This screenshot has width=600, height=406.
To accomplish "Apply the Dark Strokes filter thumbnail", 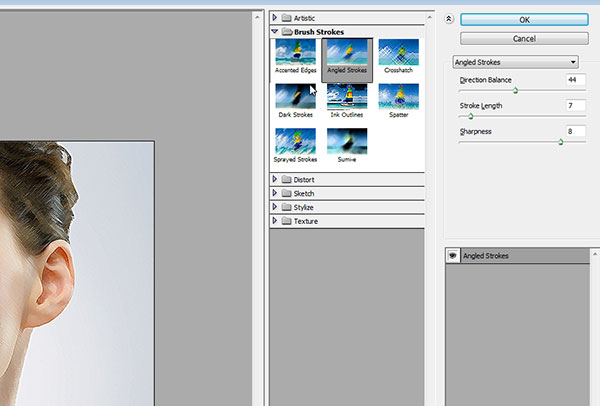I will click(x=295, y=96).
